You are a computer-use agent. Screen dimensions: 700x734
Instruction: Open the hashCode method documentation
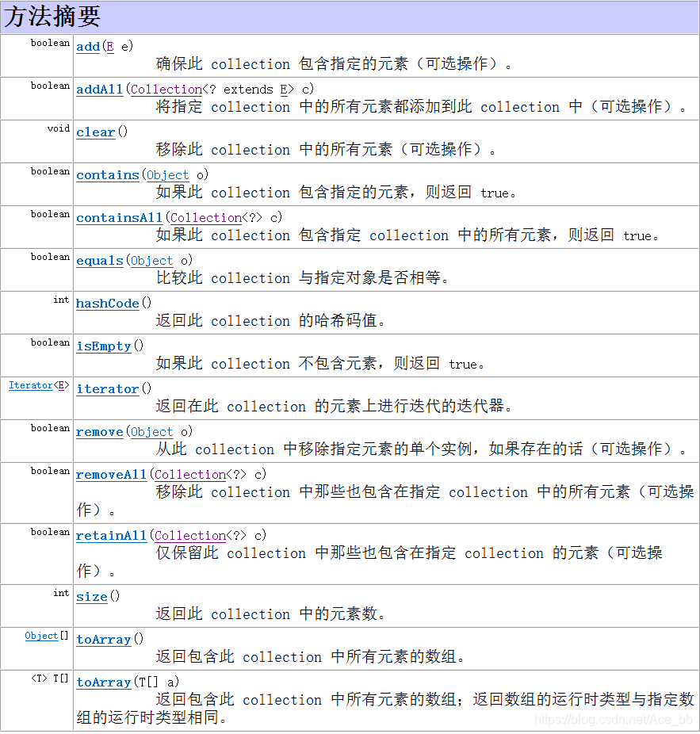point(107,304)
